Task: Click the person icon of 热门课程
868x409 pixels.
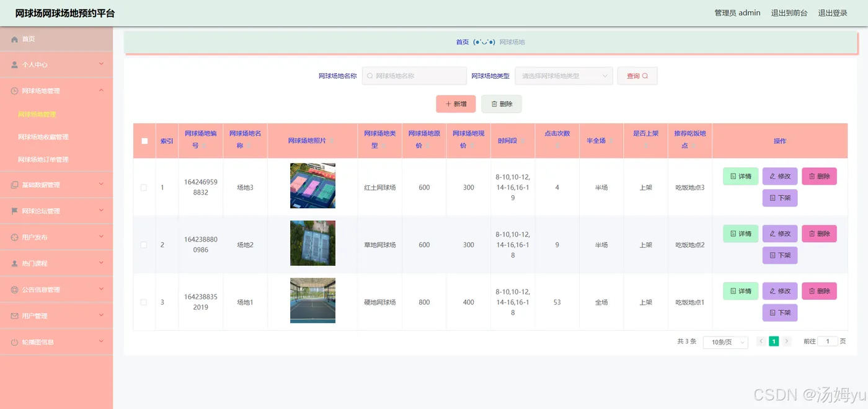Action: (x=15, y=263)
